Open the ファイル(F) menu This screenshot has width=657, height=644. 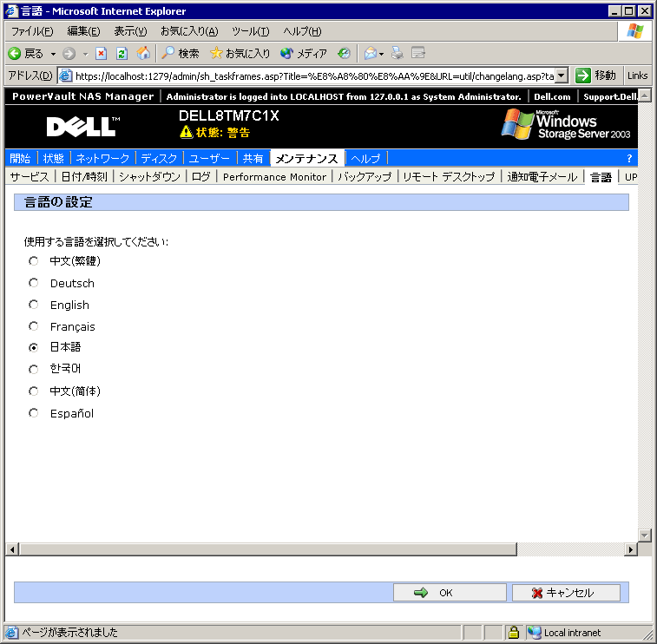(x=32, y=31)
